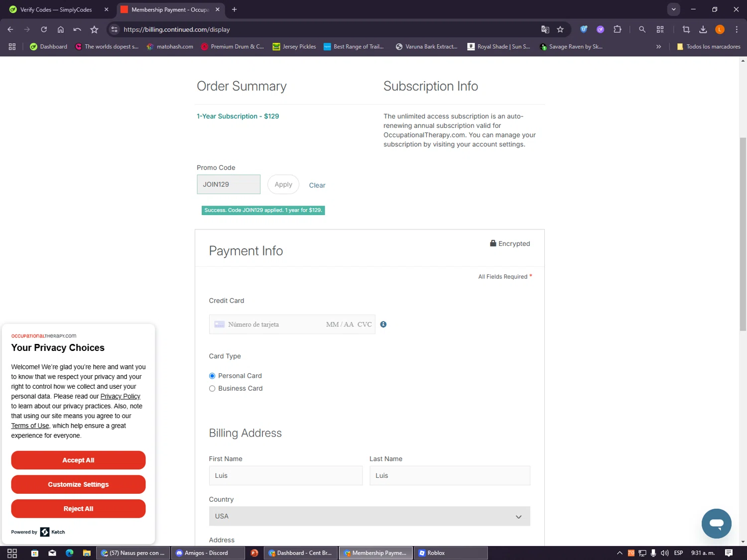Image resolution: width=747 pixels, height=560 pixels.
Task: Open the Country dropdown showing USA
Action: tap(370, 516)
